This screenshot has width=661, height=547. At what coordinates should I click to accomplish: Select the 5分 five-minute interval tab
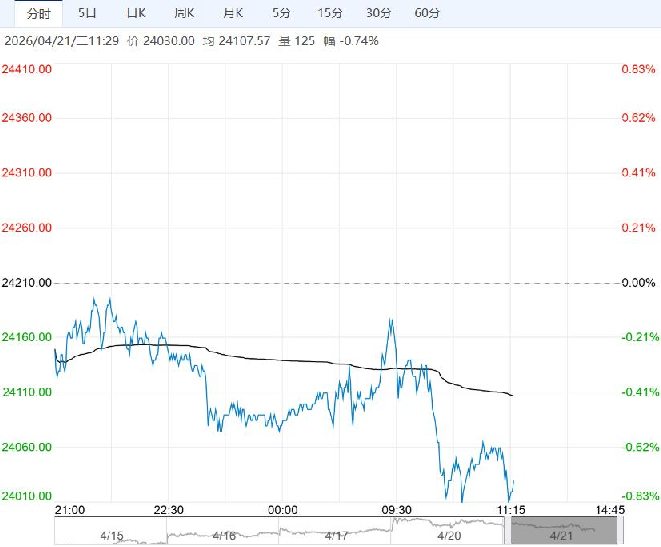tap(281, 13)
